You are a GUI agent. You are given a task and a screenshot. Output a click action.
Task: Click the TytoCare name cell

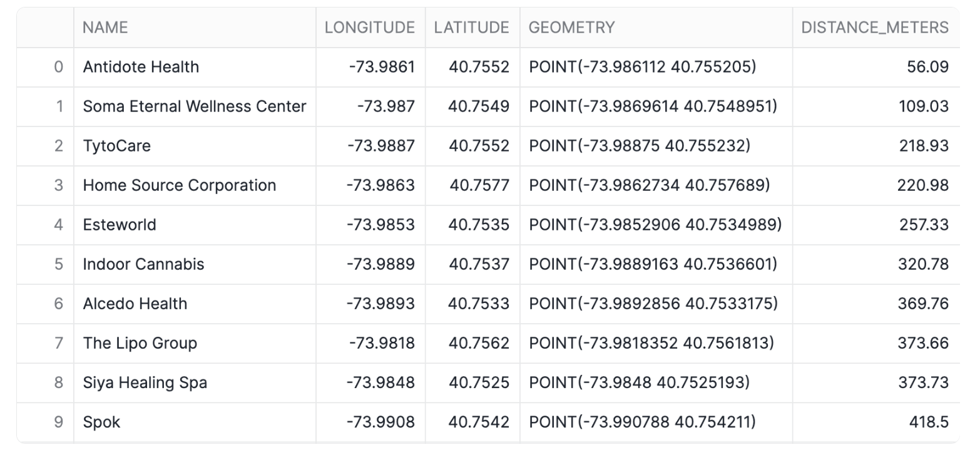click(x=116, y=146)
